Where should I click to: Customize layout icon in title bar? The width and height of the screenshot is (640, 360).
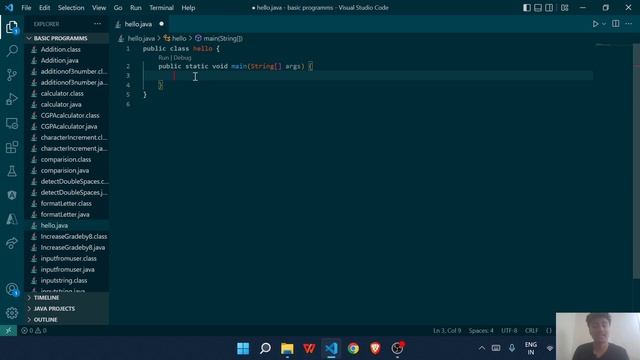[x=564, y=8]
